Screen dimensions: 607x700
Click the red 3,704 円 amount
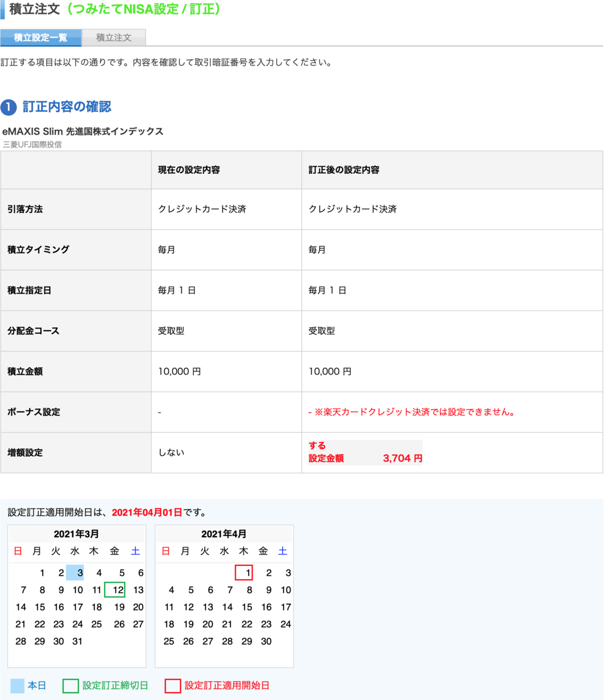[400, 457]
